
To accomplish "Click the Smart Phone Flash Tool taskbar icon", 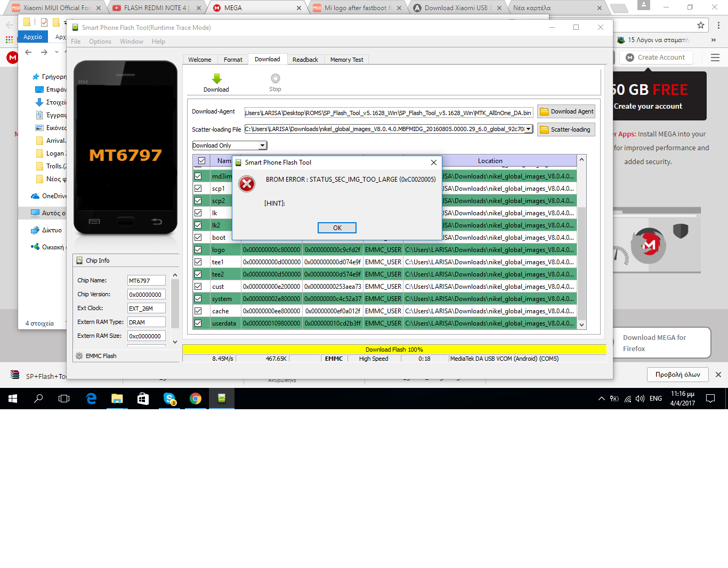I will click(x=222, y=399).
